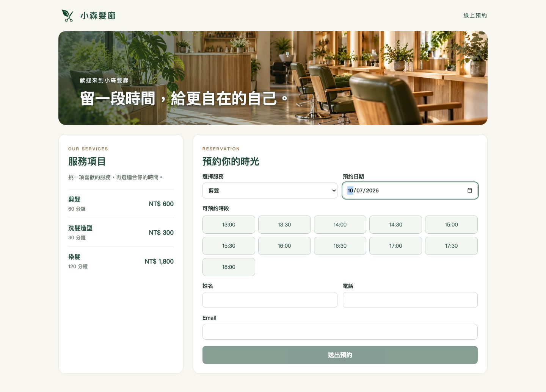Select the 15:00 time slot
546x392 pixels.
(x=451, y=225)
